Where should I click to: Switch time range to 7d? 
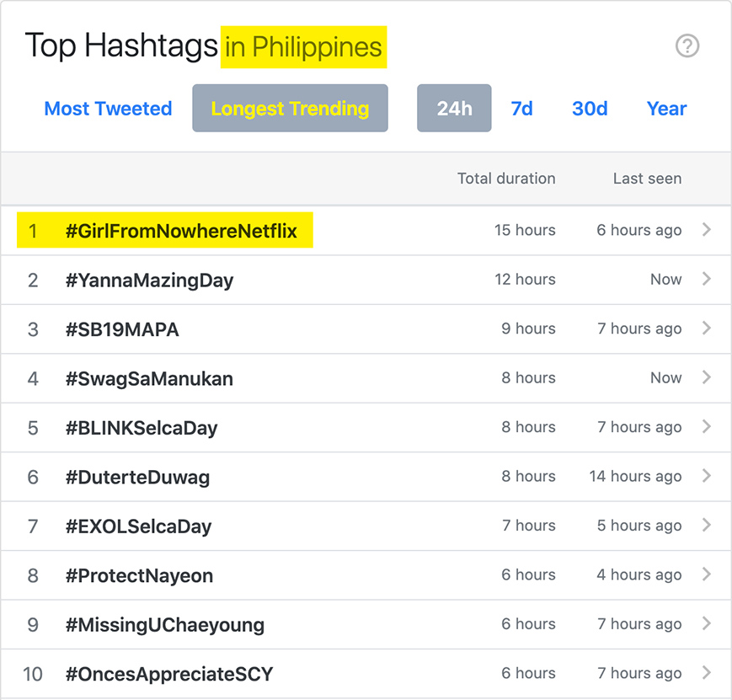pos(522,109)
